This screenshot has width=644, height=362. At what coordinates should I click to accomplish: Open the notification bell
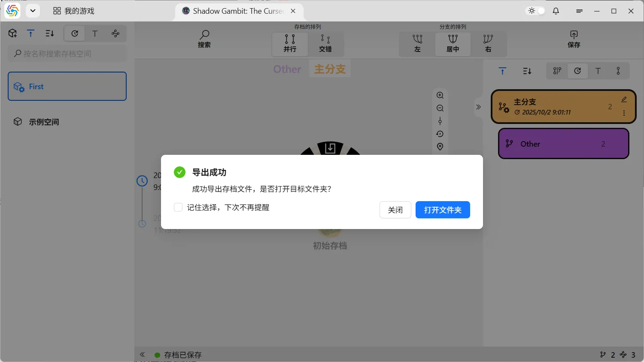[x=556, y=11]
